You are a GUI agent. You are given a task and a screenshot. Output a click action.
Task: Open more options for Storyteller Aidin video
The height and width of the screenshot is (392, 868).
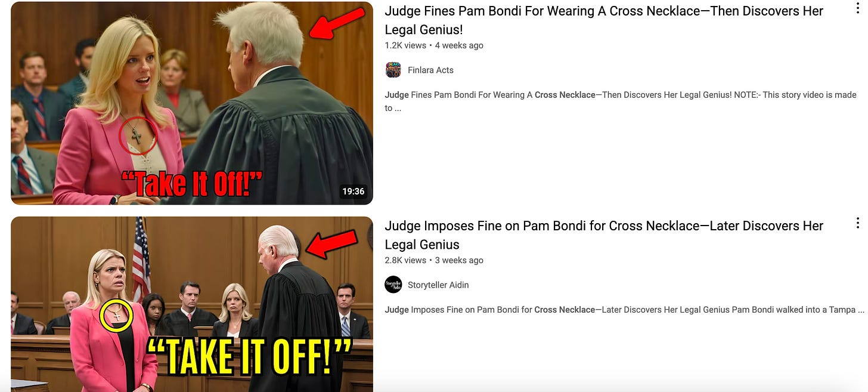[858, 223]
